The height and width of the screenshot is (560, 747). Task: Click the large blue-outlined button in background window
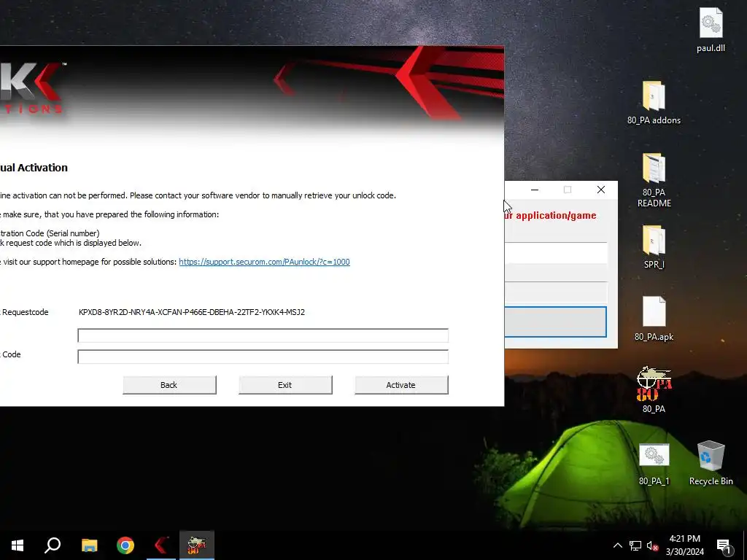[555, 322]
